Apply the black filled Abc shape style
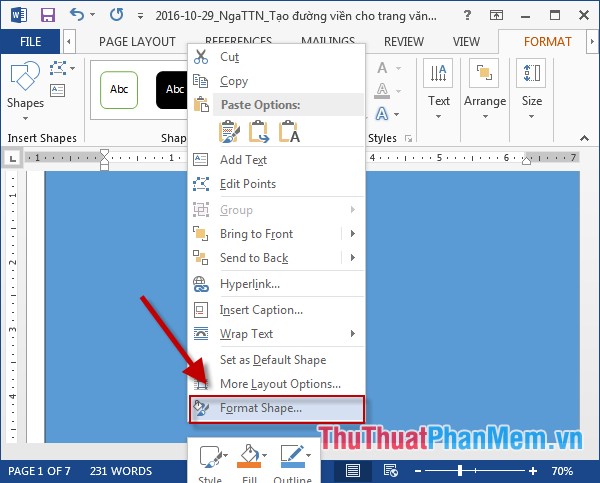The image size is (600, 483). 172,90
